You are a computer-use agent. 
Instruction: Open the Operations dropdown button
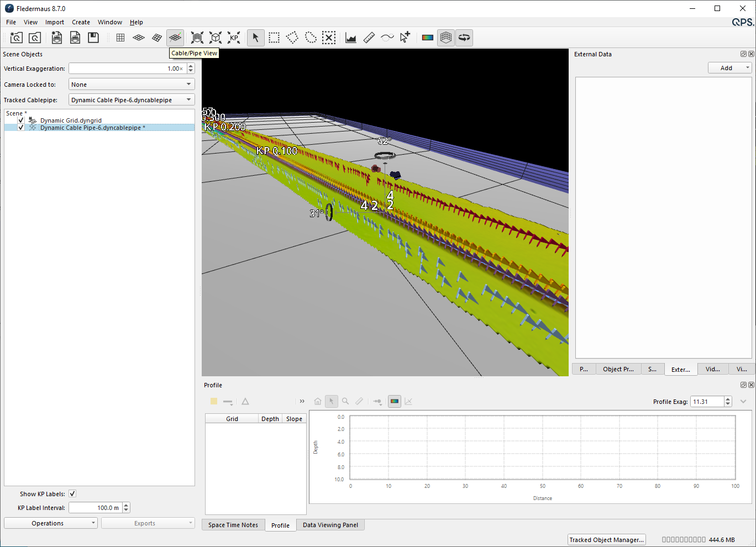[x=51, y=523]
